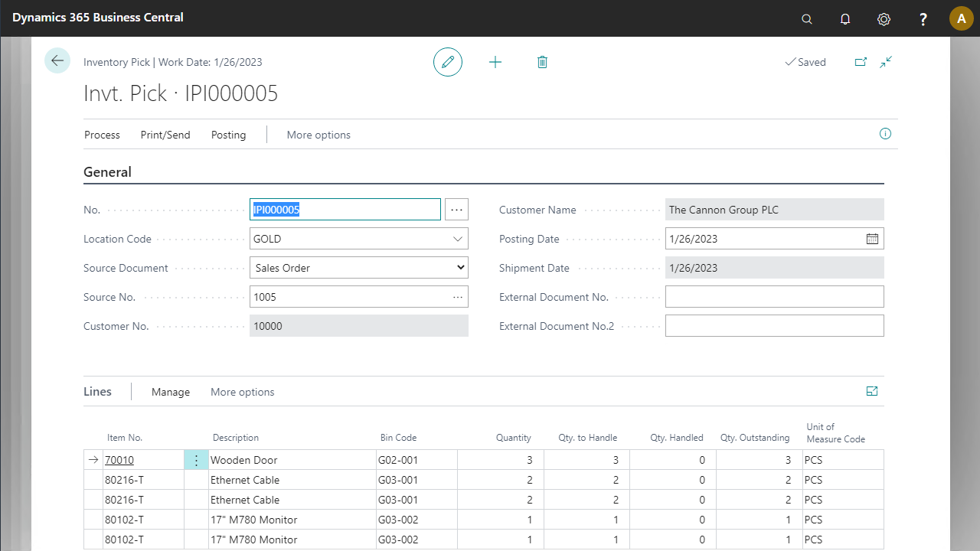Open the Posting menu
The height and width of the screenshot is (551, 980).
tap(228, 135)
